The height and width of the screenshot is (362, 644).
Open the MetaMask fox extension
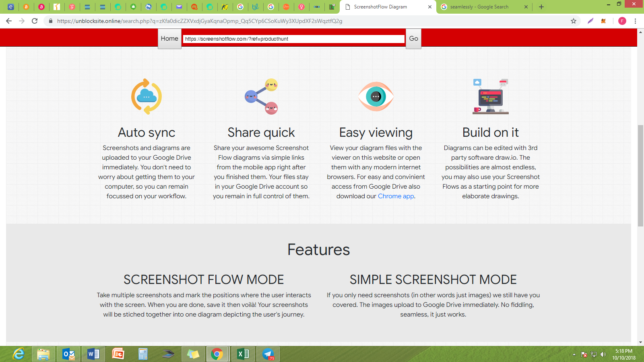[x=603, y=21]
